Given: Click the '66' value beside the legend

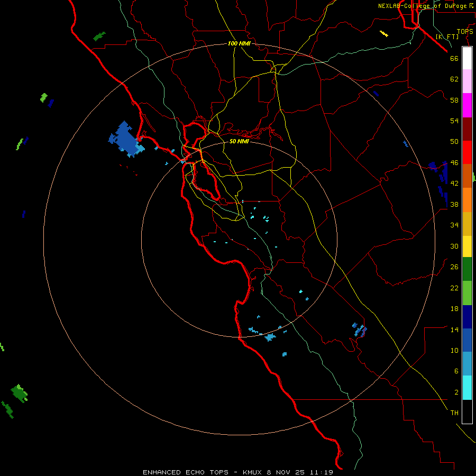Looking at the screenshot, I should click(454, 58).
